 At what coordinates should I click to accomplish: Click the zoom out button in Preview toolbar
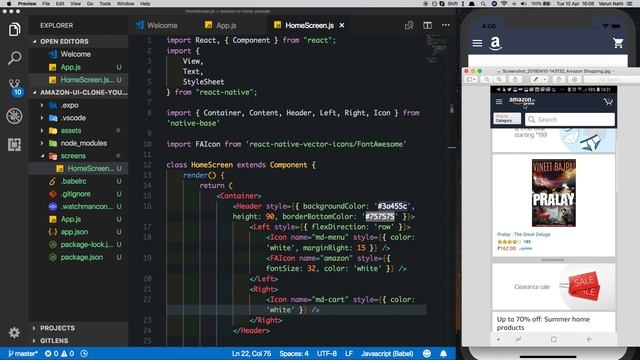click(487, 80)
